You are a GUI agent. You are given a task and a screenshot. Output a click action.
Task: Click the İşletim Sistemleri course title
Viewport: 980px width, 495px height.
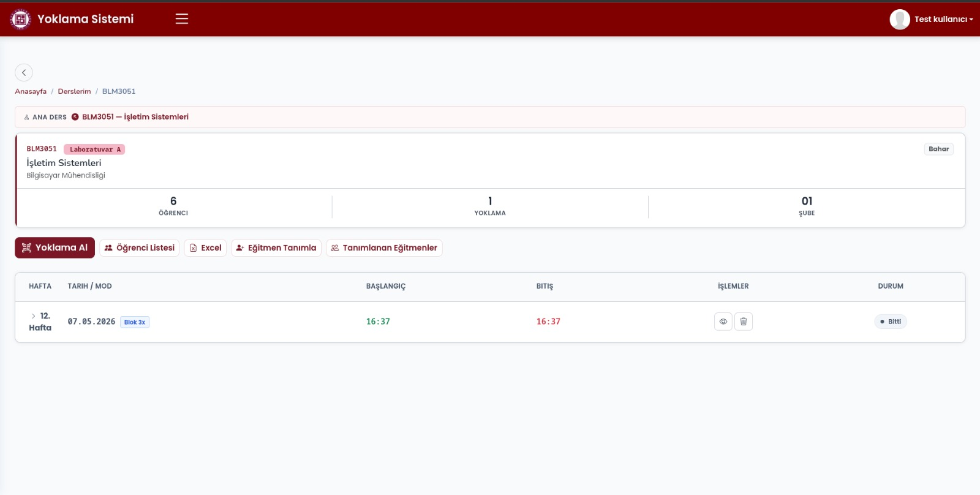[x=64, y=163]
